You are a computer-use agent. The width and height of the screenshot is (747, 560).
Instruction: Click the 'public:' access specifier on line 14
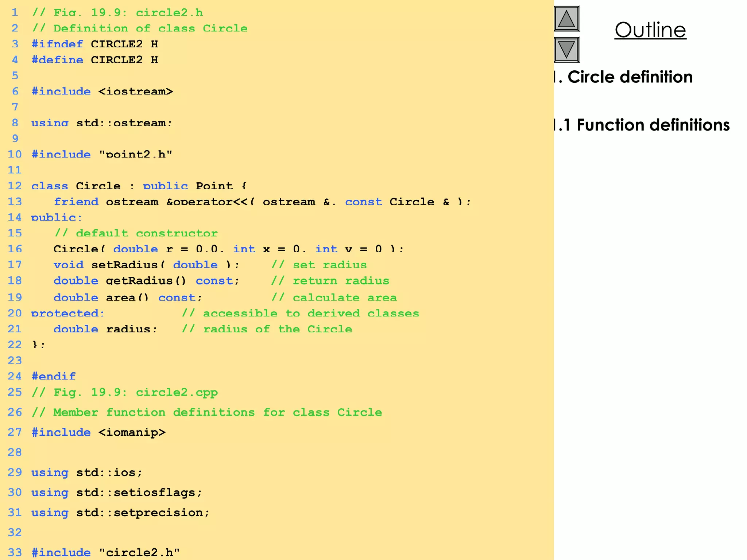point(57,217)
